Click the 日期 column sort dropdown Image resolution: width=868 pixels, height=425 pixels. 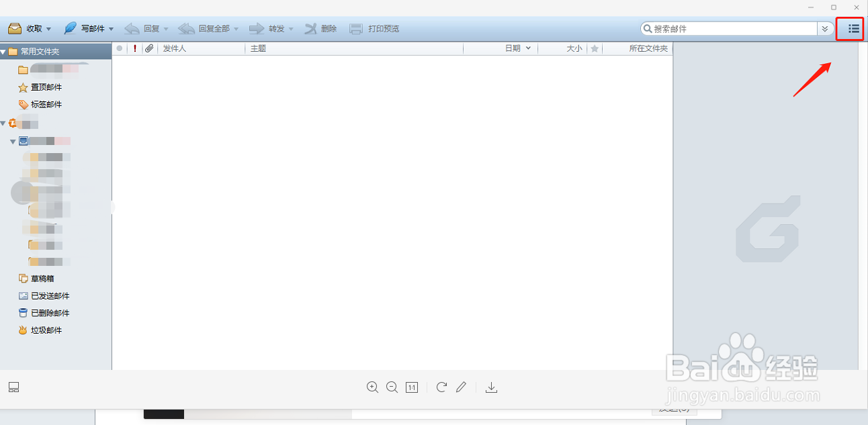click(529, 48)
